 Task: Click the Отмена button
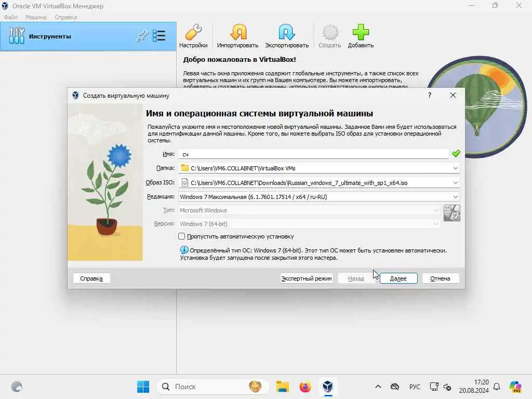pyautogui.click(x=441, y=278)
